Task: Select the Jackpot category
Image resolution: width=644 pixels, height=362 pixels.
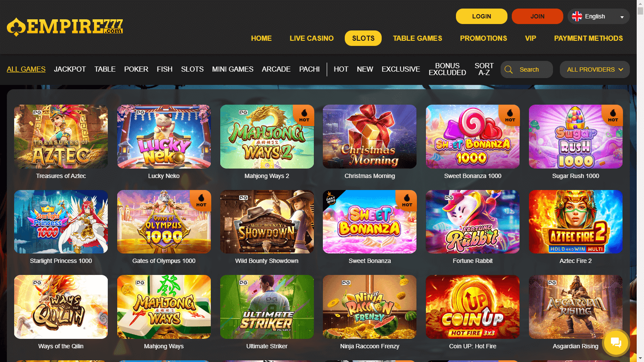Action: [70, 69]
